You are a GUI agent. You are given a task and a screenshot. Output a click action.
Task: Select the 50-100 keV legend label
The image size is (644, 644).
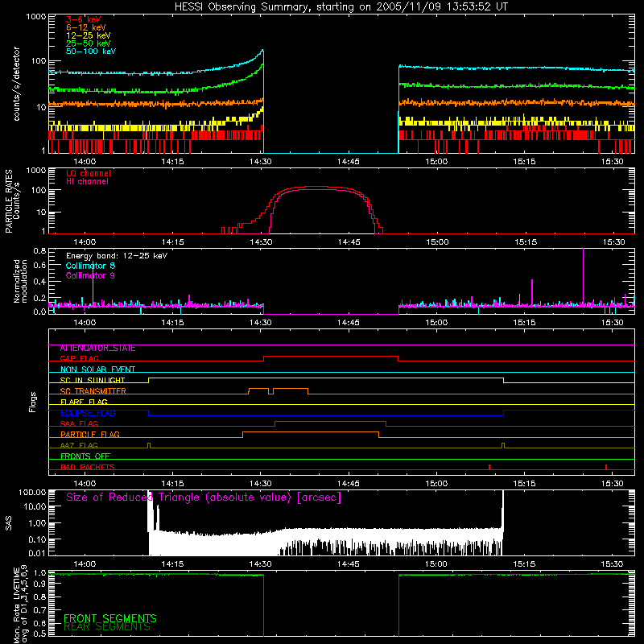[x=91, y=52]
